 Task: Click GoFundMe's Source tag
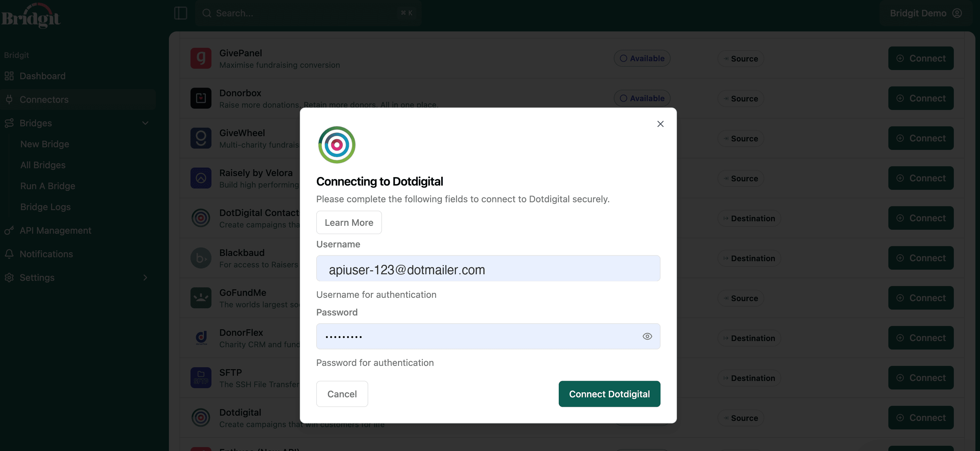[x=740, y=298]
